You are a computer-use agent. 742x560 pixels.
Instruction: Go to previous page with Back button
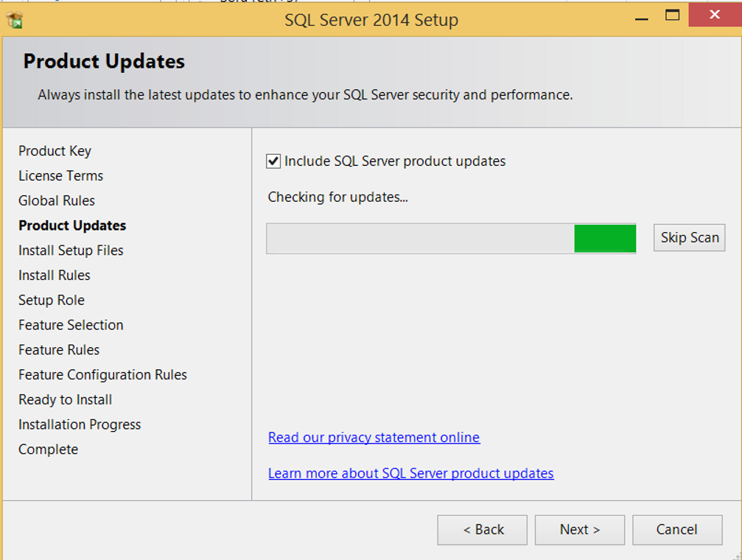tap(482, 530)
